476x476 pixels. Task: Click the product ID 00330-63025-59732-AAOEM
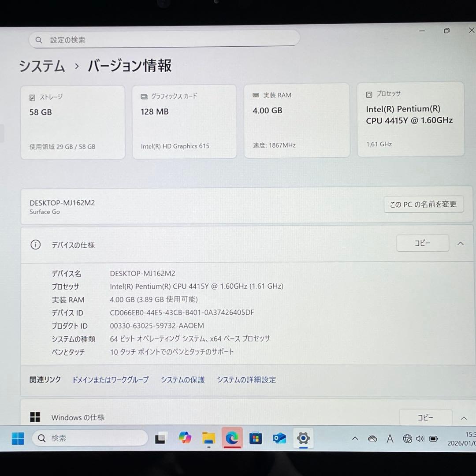[157, 325]
